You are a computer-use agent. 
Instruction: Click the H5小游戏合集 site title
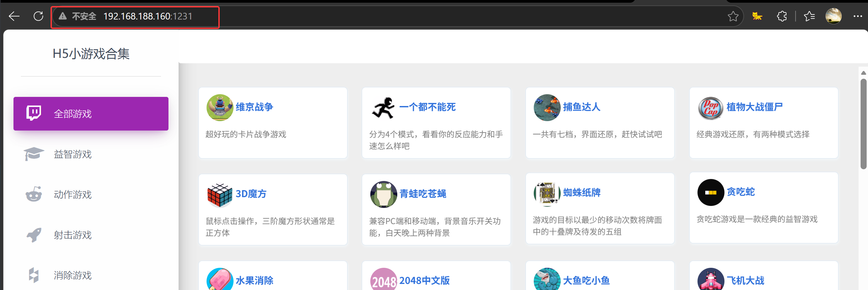click(91, 54)
